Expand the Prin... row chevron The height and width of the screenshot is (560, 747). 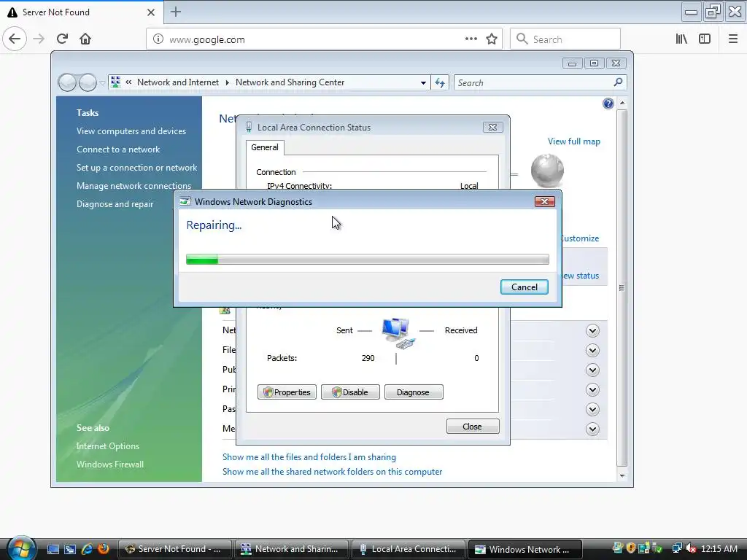592,389
